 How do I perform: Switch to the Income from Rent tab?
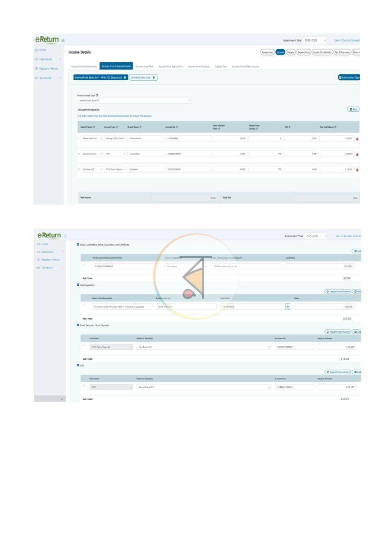click(x=145, y=67)
